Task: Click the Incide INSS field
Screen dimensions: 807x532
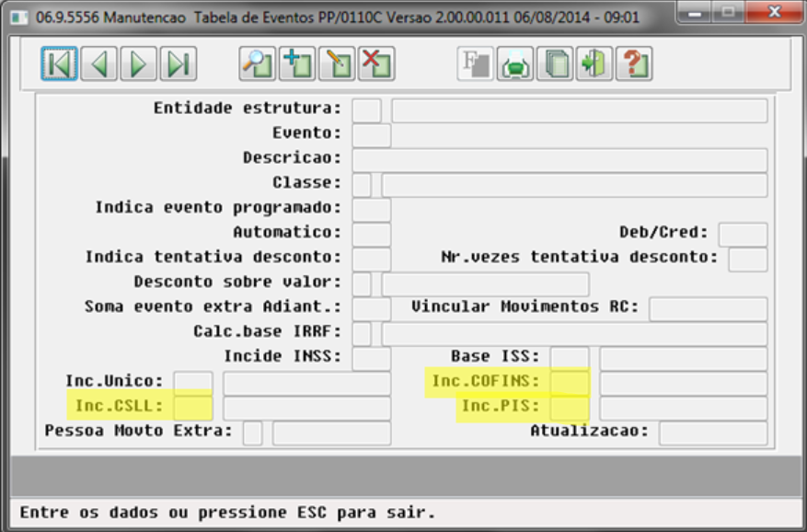Action: [x=372, y=358]
